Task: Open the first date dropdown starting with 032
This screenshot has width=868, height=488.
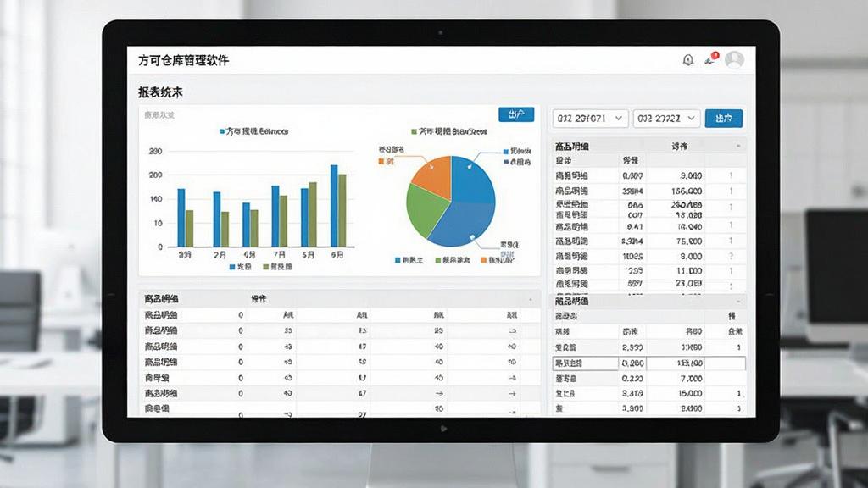Action: point(590,119)
